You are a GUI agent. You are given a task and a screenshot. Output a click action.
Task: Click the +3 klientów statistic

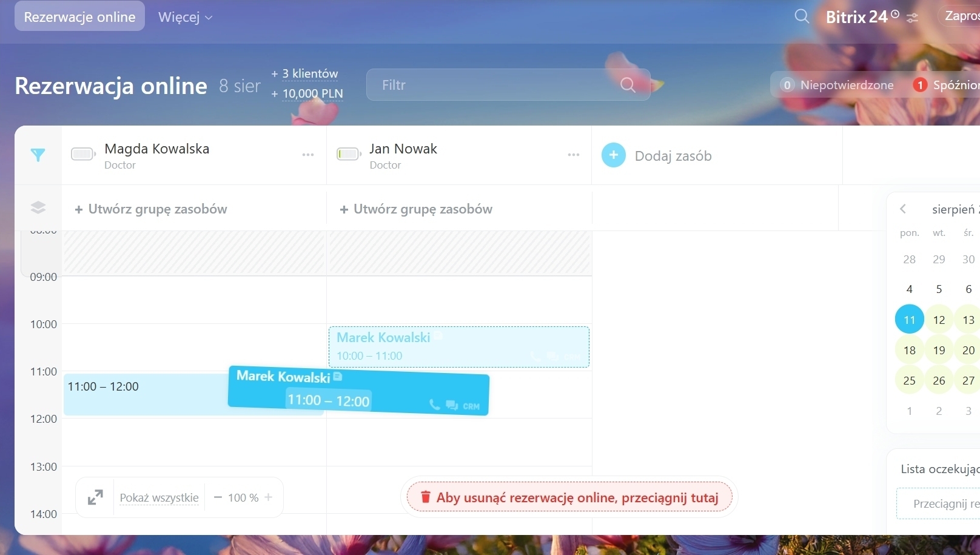(304, 73)
